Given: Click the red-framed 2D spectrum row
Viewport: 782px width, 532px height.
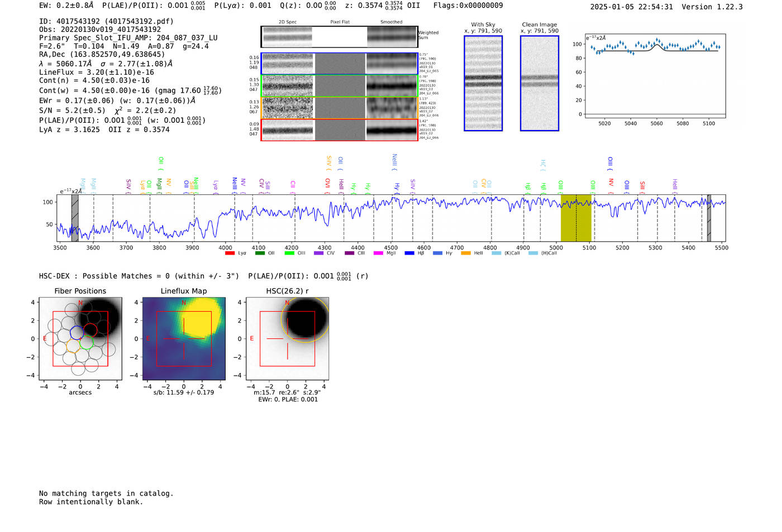Looking at the screenshot, I should point(340,130).
